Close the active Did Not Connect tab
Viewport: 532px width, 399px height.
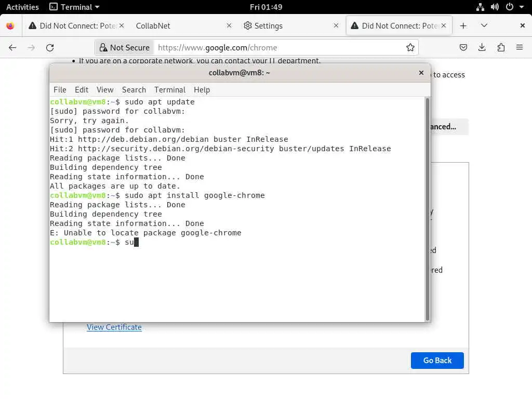pos(444,26)
